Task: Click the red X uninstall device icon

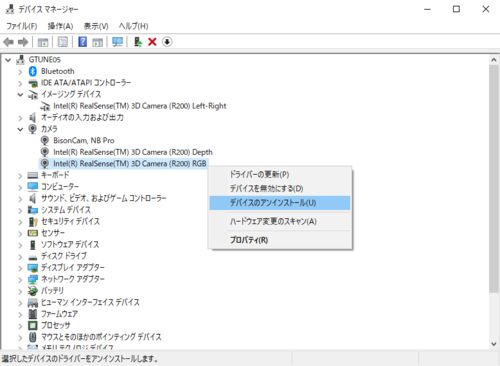Action: coord(152,42)
